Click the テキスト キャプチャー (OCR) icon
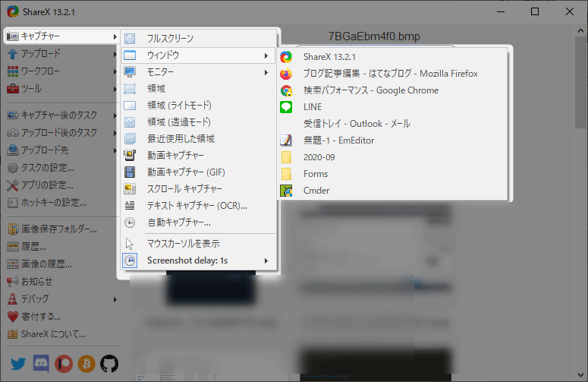The width and height of the screenshot is (588, 382). point(130,206)
